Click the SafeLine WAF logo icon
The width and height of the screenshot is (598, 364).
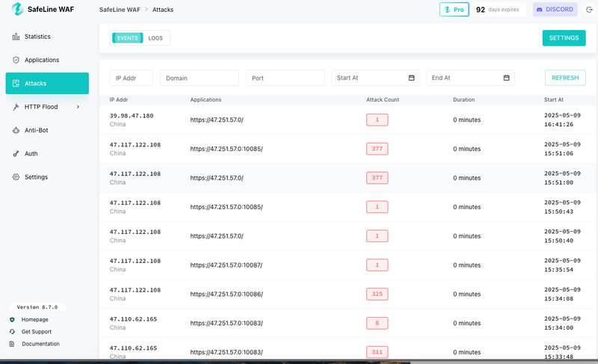[x=17, y=9]
